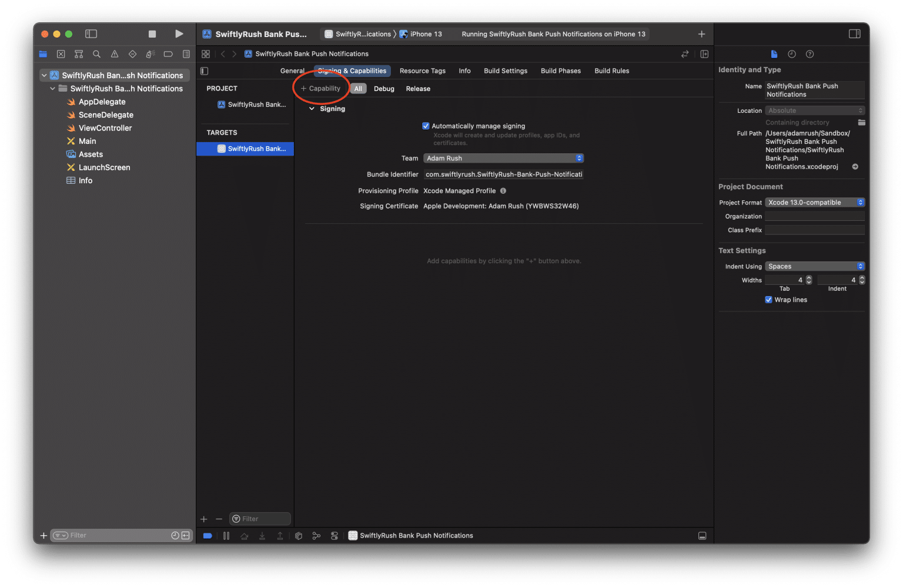Show the History inspector clock icon
This screenshot has height=588, width=903.
tap(792, 54)
